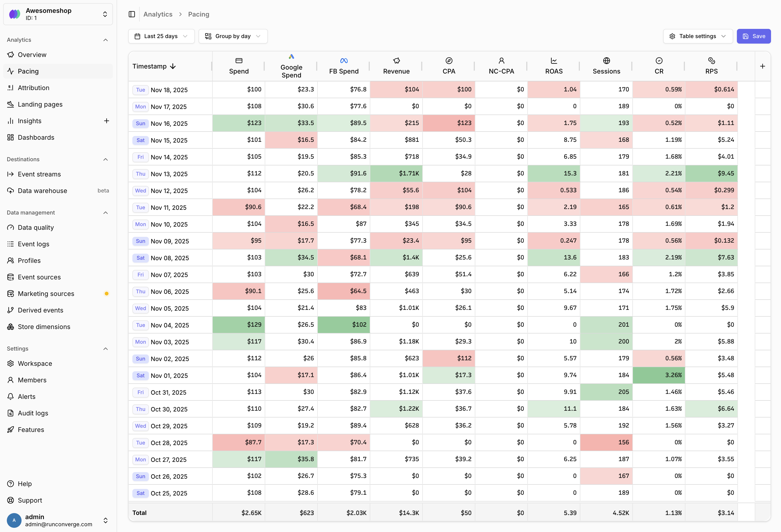Open the Last 25 days date range picker
Image resolution: width=781 pixels, height=532 pixels.
161,36
